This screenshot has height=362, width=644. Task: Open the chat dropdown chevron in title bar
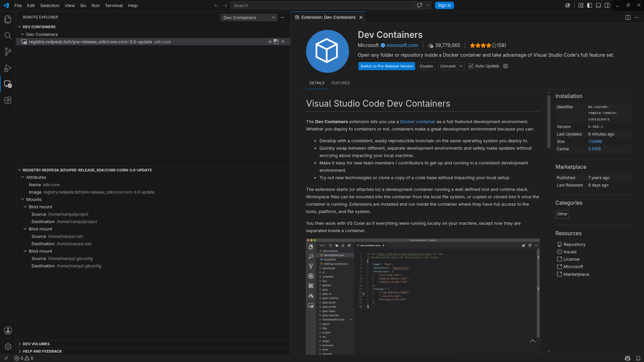pyautogui.click(x=428, y=5)
